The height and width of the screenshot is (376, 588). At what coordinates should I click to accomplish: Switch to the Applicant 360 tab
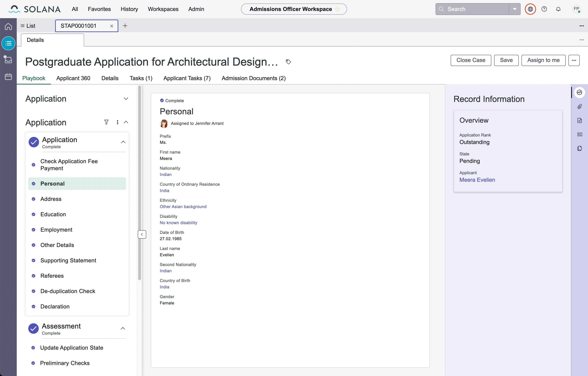tap(73, 78)
